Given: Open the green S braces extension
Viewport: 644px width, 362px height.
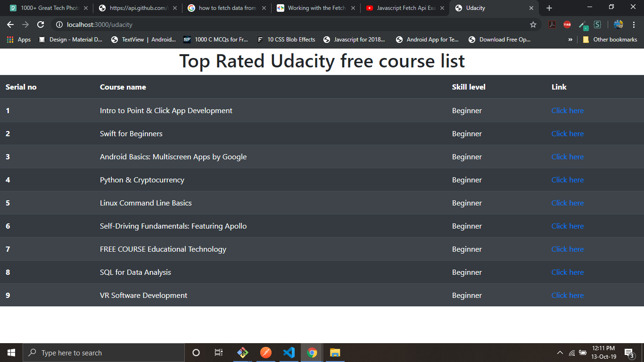Looking at the screenshot, I should (597, 25).
